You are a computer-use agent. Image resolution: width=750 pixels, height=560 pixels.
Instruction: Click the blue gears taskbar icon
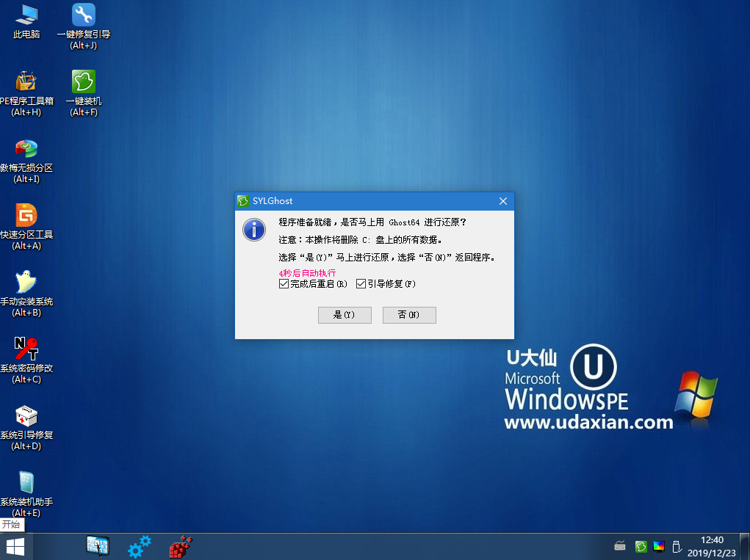[139, 546]
